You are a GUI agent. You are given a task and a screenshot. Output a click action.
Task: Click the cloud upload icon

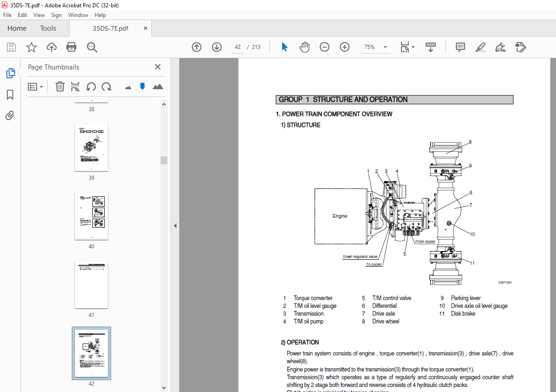coord(51,47)
